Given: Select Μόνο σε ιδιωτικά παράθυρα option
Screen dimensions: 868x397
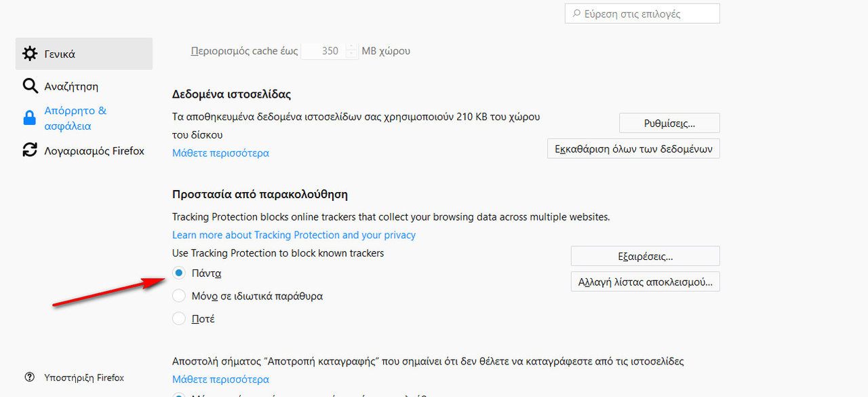Looking at the screenshot, I should click(178, 296).
